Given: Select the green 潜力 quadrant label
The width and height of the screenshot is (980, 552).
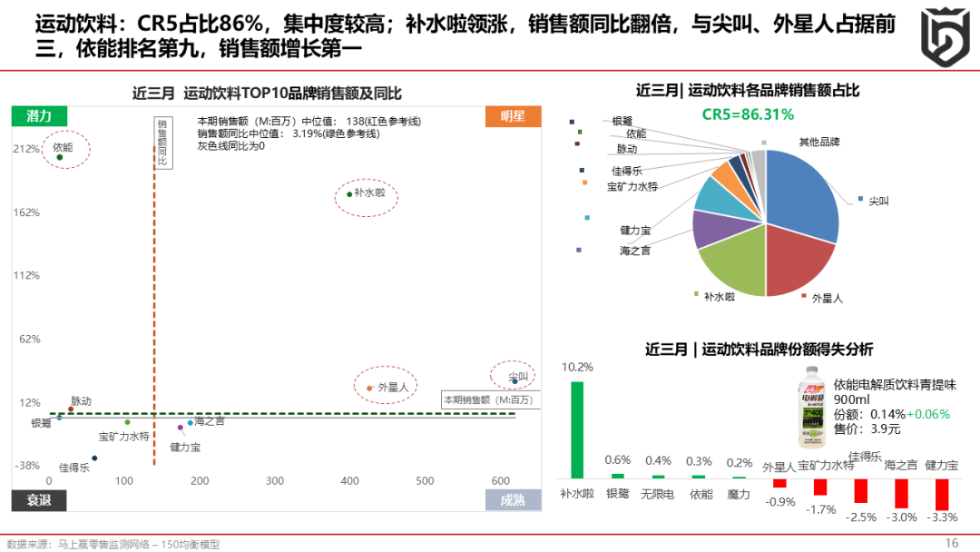Looking at the screenshot, I should click(39, 116).
